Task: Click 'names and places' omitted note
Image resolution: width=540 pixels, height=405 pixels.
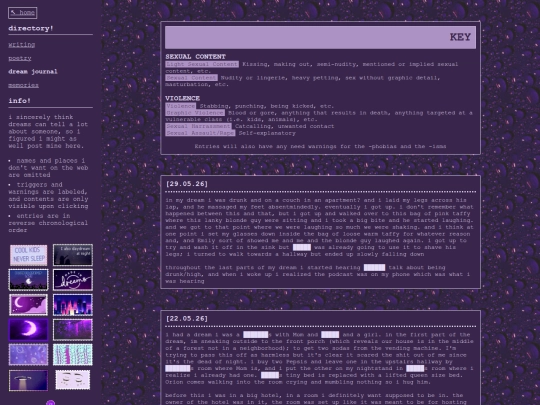Action: [48, 168]
